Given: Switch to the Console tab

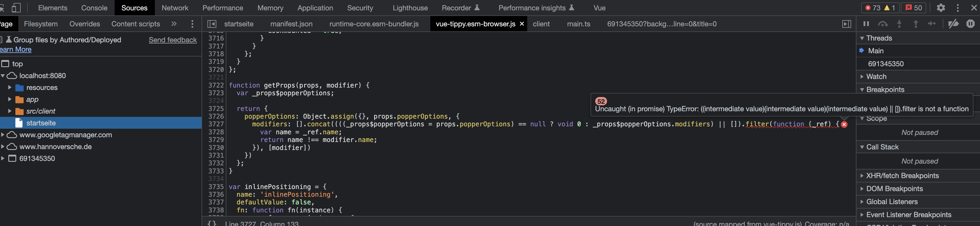Looking at the screenshot, I should coord(94,8).
